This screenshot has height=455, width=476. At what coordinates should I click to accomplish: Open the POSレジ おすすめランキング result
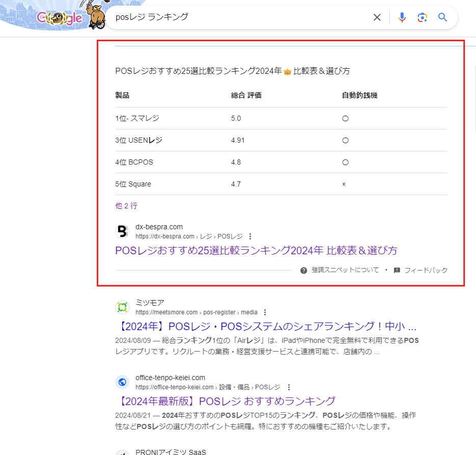[x=225, y=401]
